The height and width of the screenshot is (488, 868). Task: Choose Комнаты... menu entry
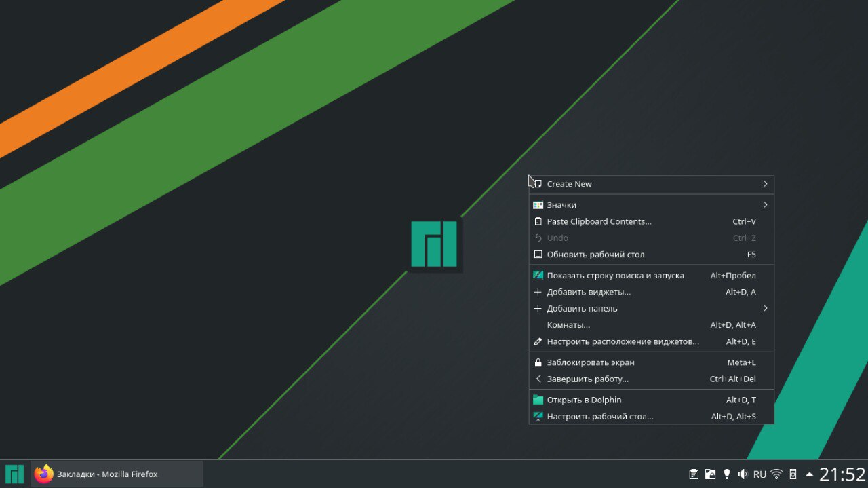pos(651,325)
